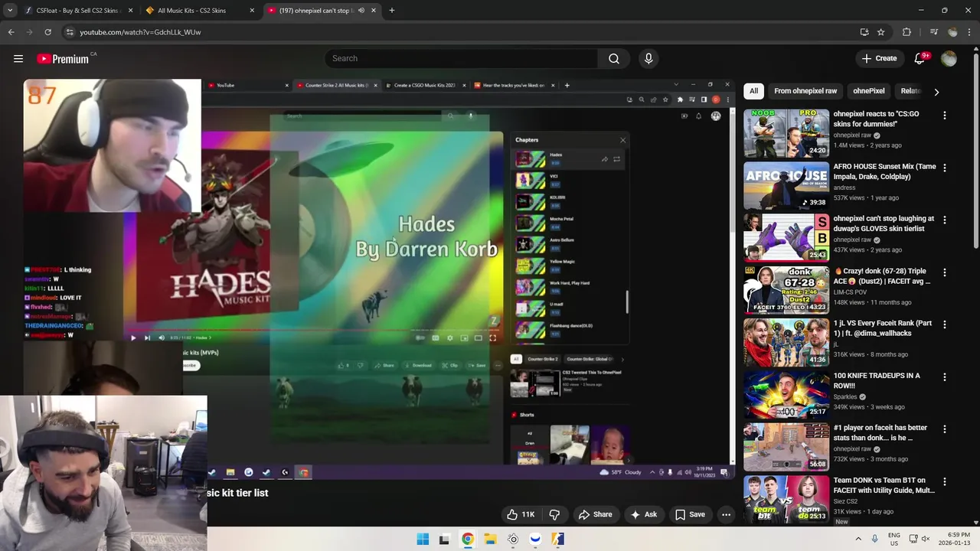Open options for CS:GO skins for dummies video
980x551 pixels.
[x=944, y=115]
